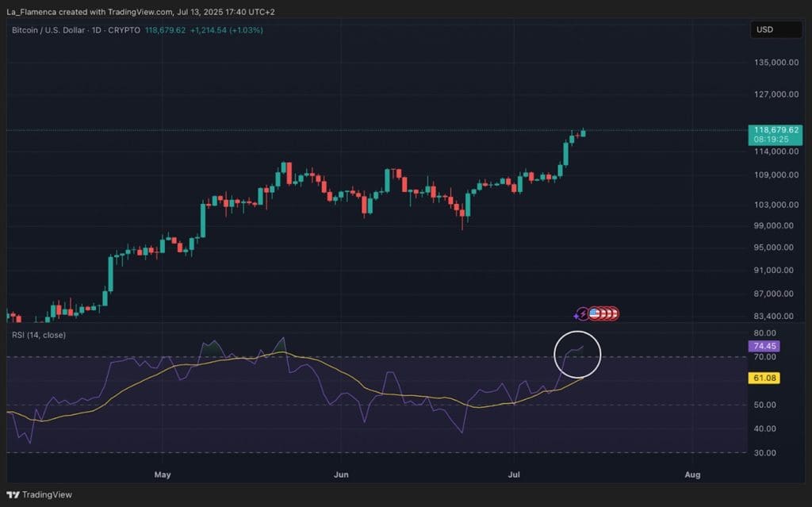812x507 pixels.
Task: Click the RSI (14, close) indicator label
Action: tap(39, 335)
